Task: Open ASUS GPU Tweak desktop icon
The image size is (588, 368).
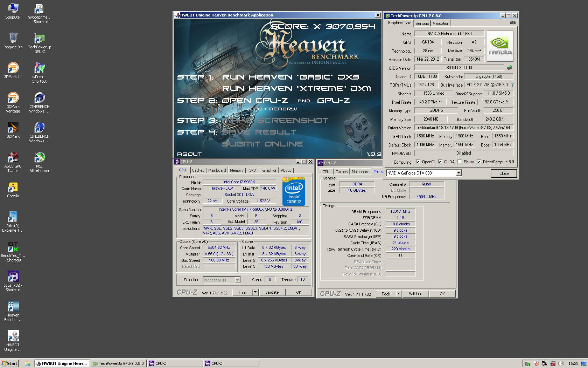Action: [x=13, y=163]
